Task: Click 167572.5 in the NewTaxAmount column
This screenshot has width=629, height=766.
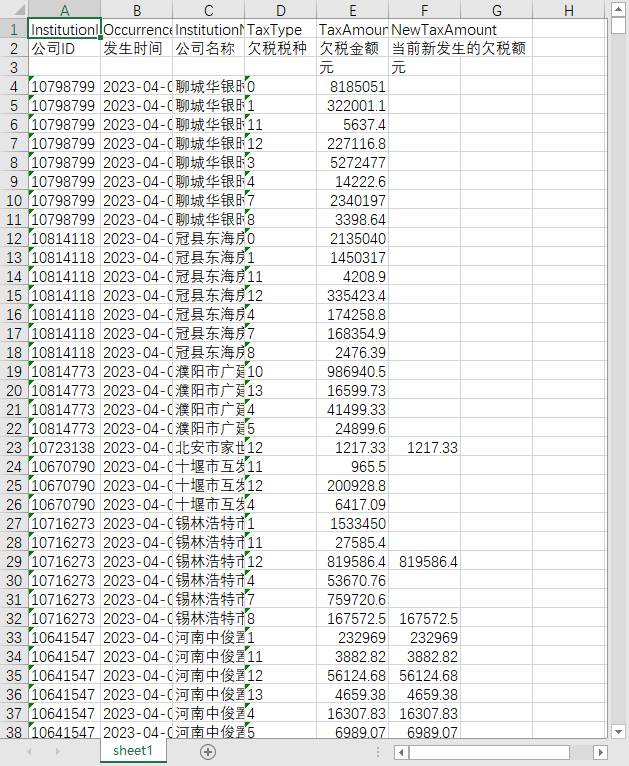Action: 424,618
